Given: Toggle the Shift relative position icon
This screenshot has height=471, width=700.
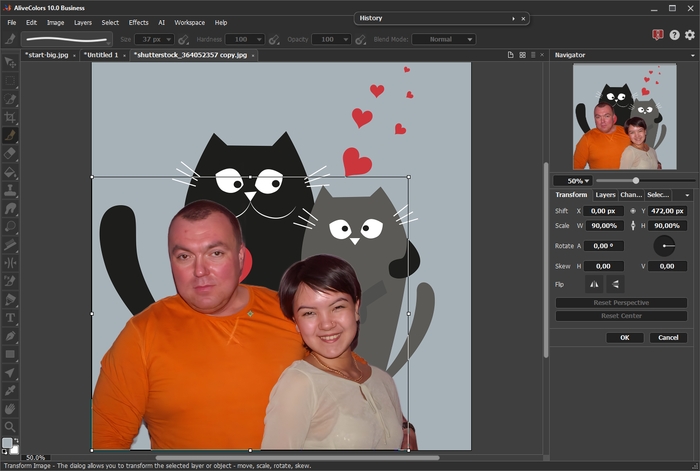Looking at the screenshot, I should click(633, 211).
